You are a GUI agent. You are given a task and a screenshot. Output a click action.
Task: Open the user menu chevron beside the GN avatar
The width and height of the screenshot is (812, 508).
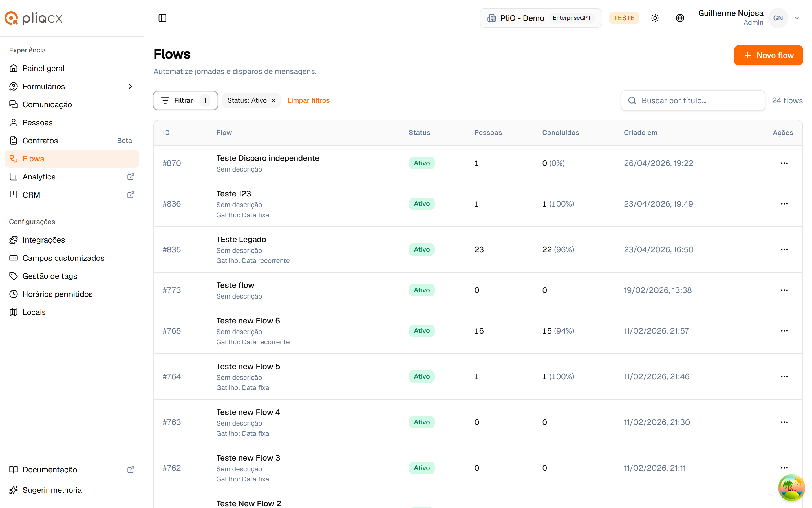pyautogui.click(x=797, y=18)
